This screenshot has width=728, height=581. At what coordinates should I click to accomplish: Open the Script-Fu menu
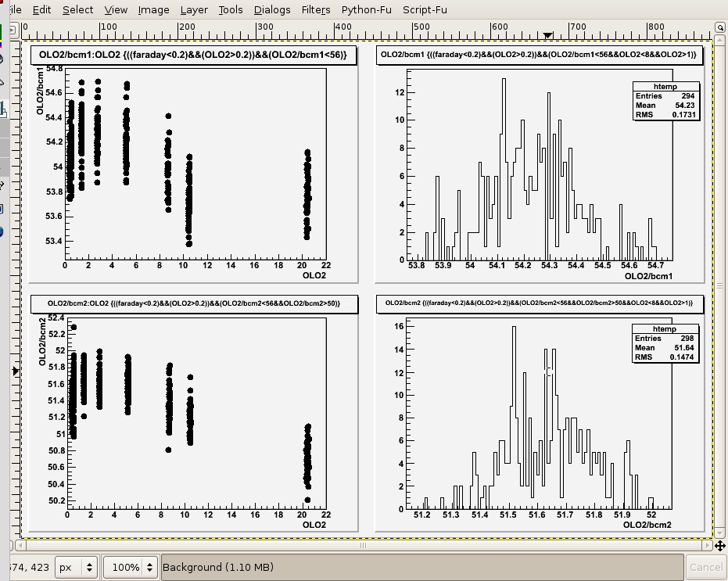pyautogui.click(x=425, y=9)
